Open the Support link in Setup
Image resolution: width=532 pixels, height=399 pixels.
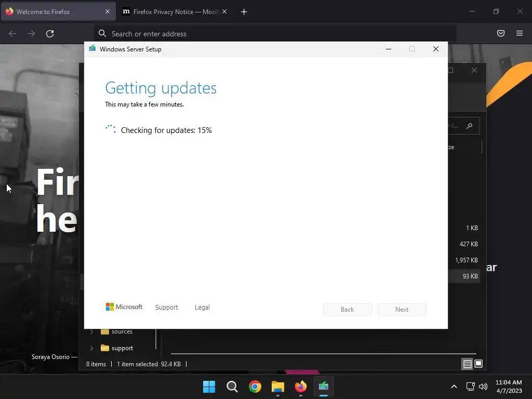[x=167, y=308]
